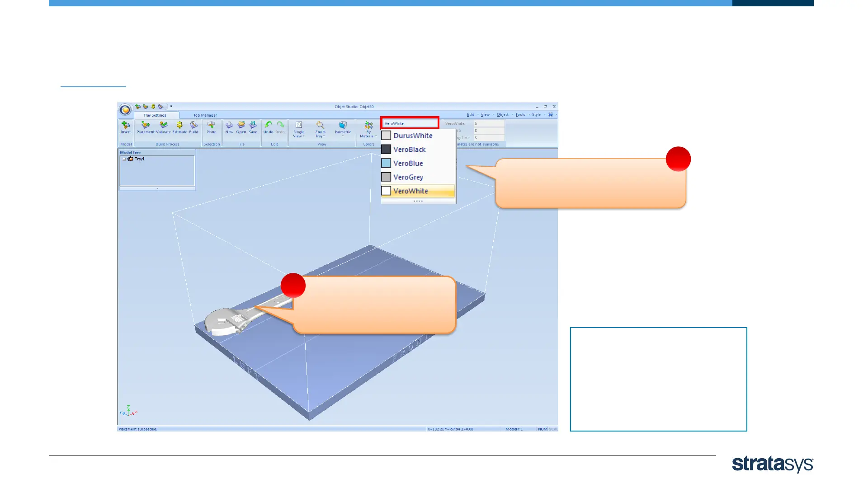Click the Objet Studio application orb button
Viewport: 868px width, 488px height.
125,110
